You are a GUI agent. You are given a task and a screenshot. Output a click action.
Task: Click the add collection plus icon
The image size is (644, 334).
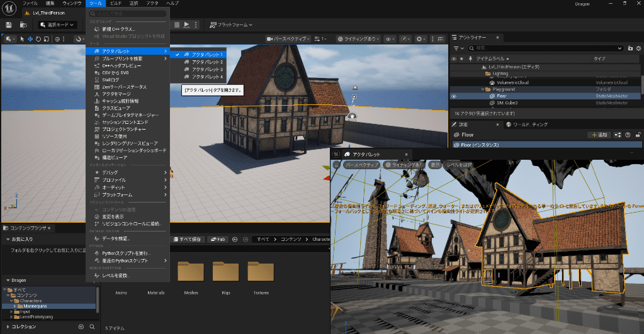81,326
